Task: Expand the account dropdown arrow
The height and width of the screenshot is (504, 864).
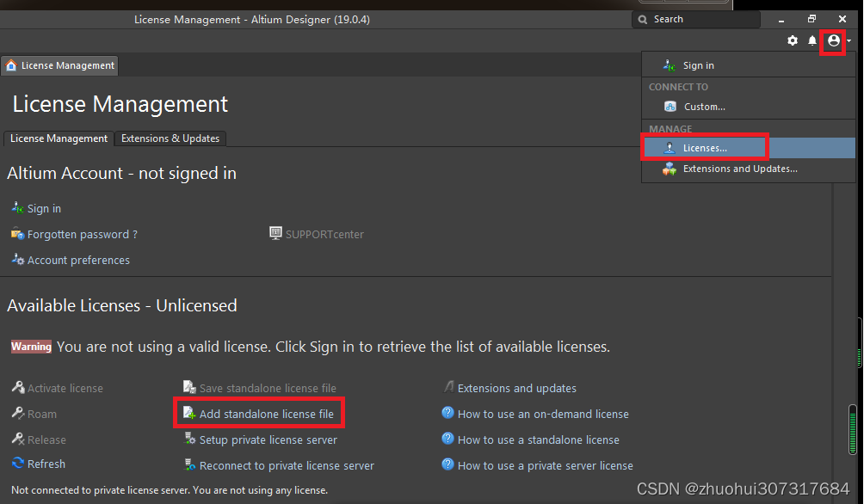Action: point(849,41)
